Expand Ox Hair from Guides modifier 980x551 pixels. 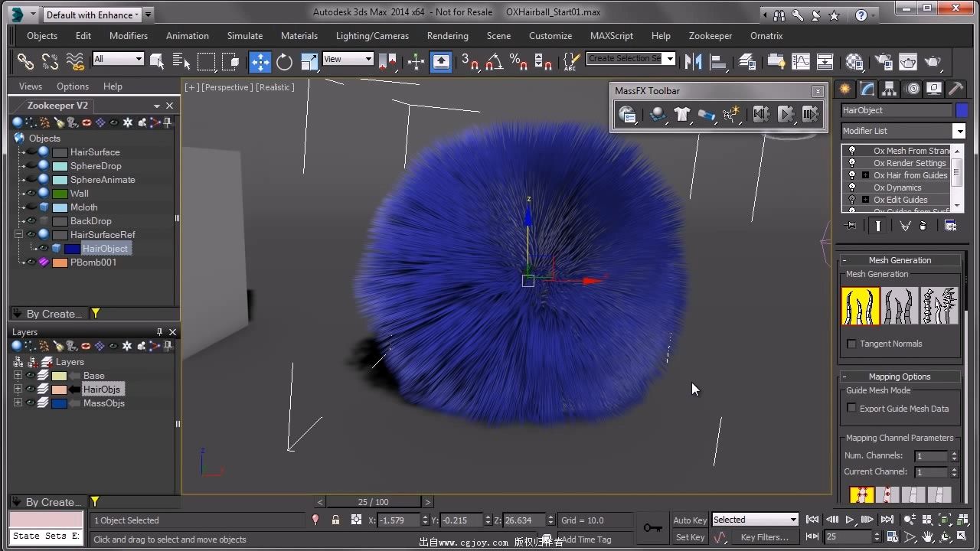[865, 175]
